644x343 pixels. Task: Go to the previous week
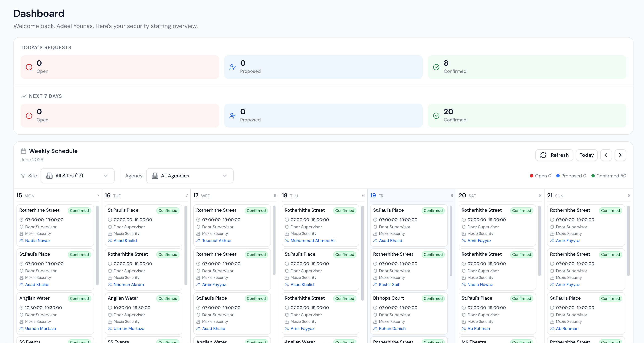coord(606,155)
